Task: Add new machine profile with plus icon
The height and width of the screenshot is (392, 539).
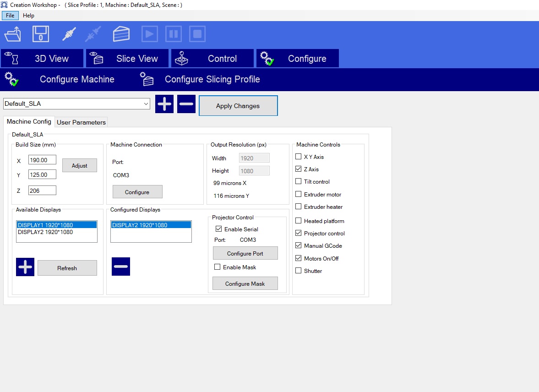Action: [164, 104]
